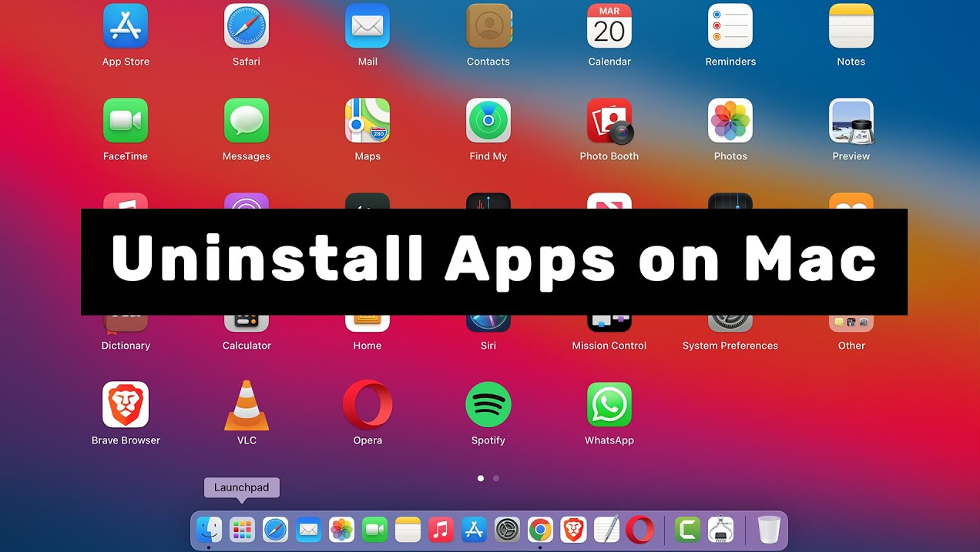
Task: Launch the Find My app
Action: click(488, 121)
